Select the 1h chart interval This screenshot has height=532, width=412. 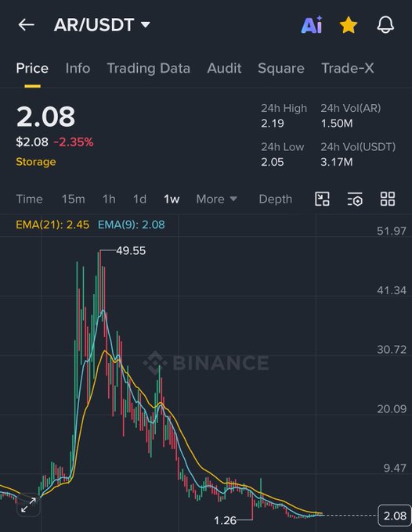coord(109,199)
